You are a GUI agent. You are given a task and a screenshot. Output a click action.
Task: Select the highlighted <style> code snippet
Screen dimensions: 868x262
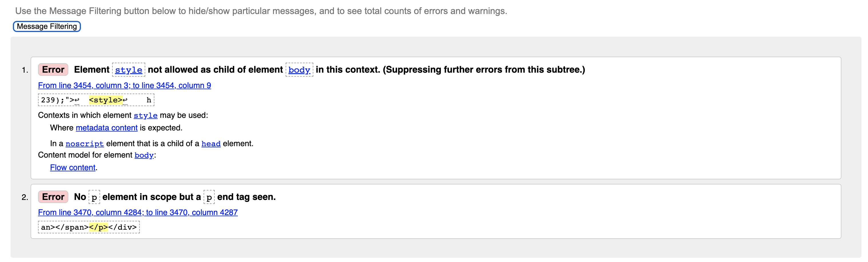[105, 99]
